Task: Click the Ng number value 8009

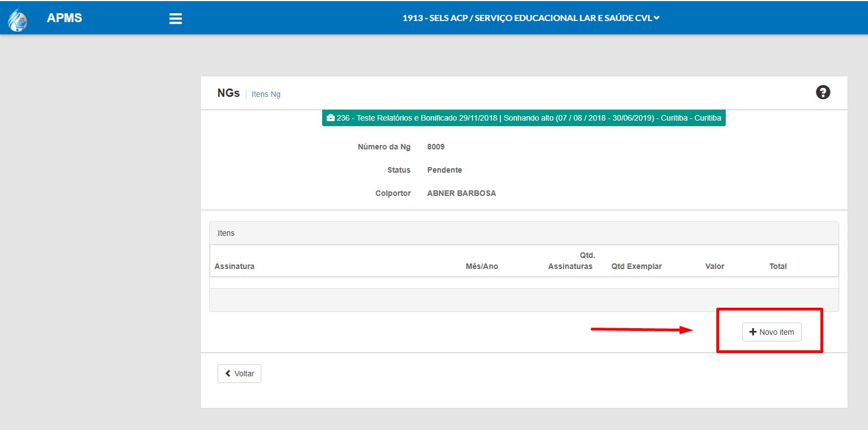Action: (436, 147)
